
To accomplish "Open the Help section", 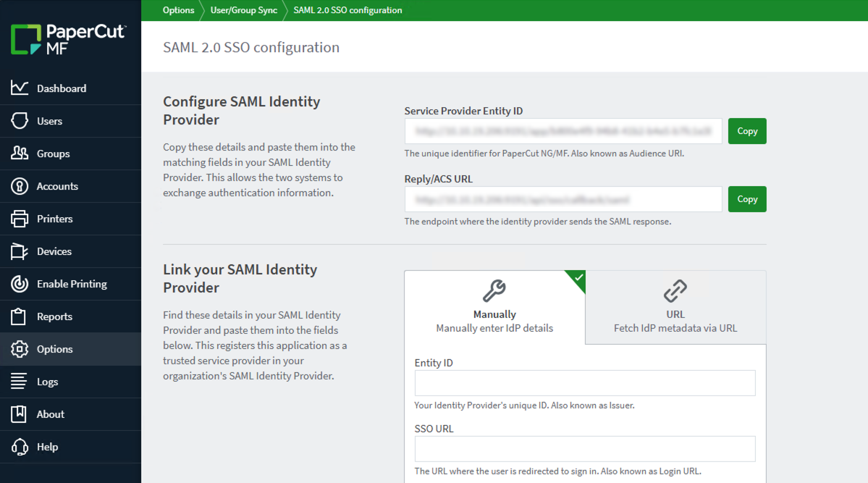I will point(70,447).
